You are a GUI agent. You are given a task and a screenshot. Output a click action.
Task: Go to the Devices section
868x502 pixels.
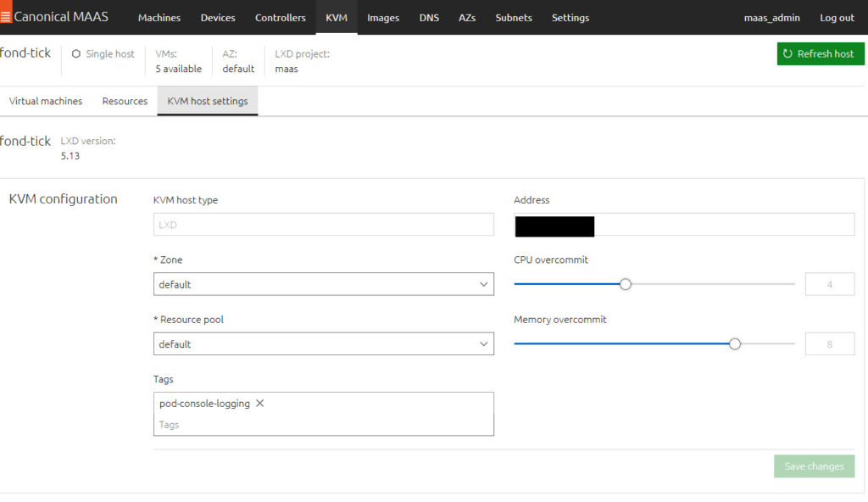pos(218,18)
